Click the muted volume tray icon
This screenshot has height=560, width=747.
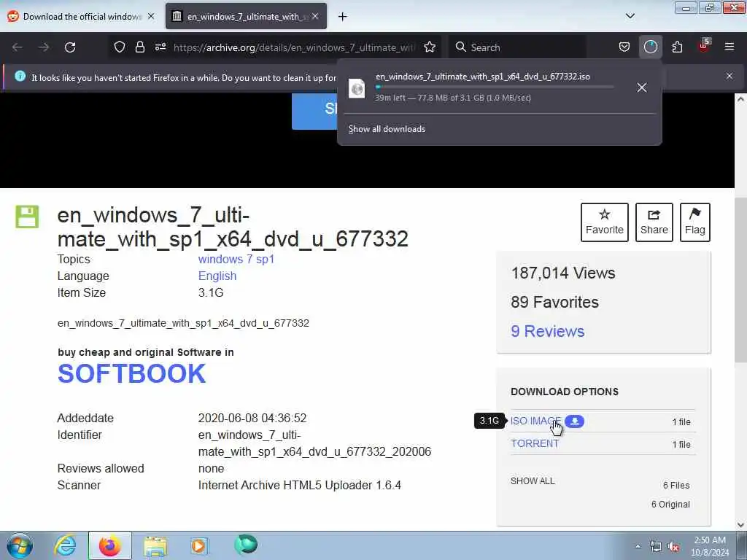coord(673,547)
